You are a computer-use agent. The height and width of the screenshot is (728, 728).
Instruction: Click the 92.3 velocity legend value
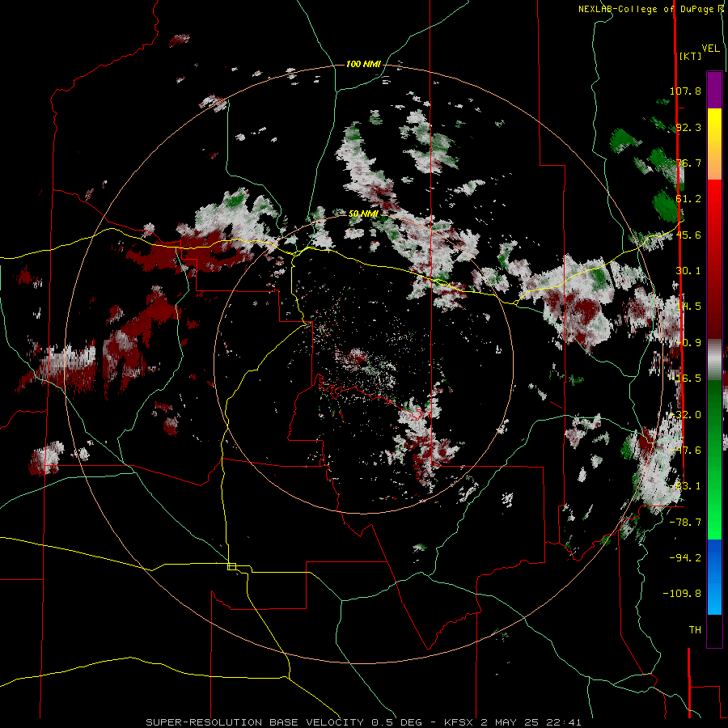(x=688, y=127)
